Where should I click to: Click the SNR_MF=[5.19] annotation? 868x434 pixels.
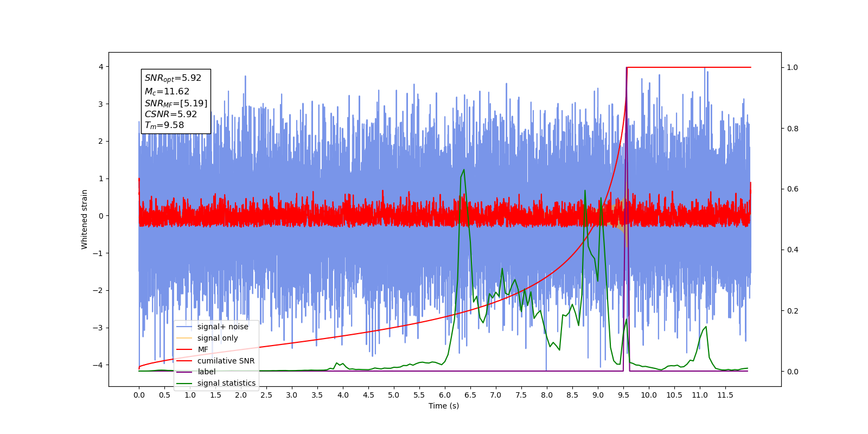176,103
